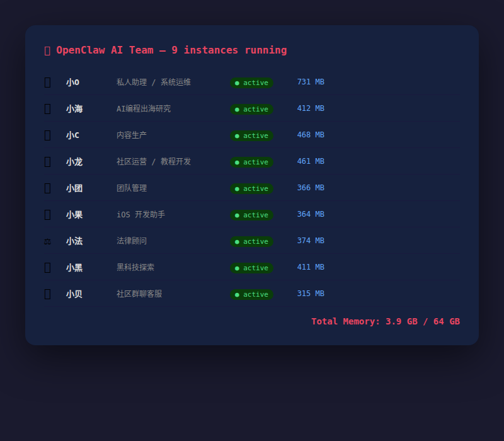Select the scales icon beside 小法
The width and height of the screenshot is (504, 441).
pos(47,241)
